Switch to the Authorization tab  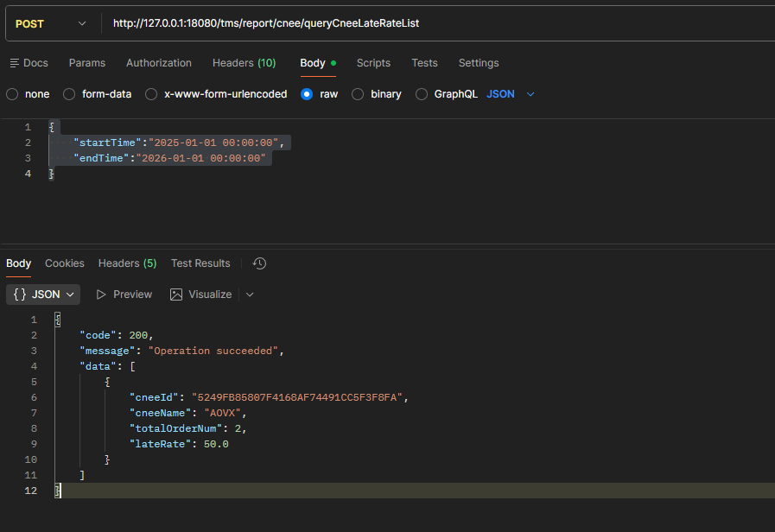click(x=159, y=63)
